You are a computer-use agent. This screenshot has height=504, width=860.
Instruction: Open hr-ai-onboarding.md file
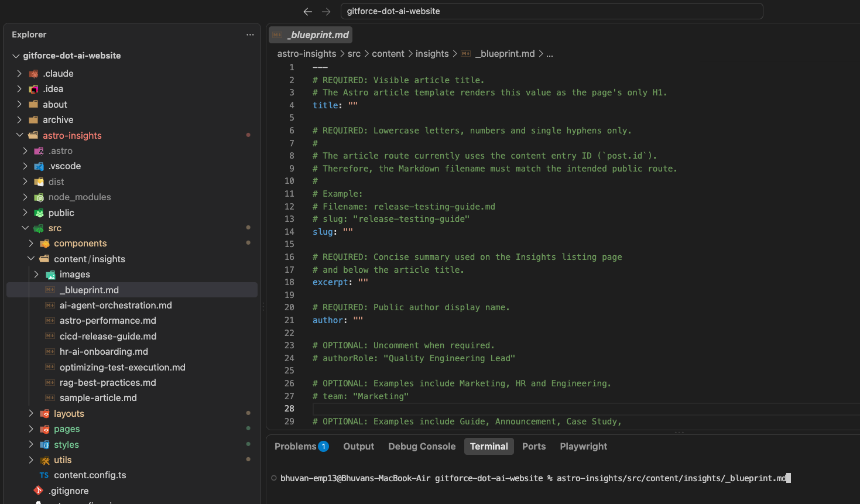pos(104,352)
